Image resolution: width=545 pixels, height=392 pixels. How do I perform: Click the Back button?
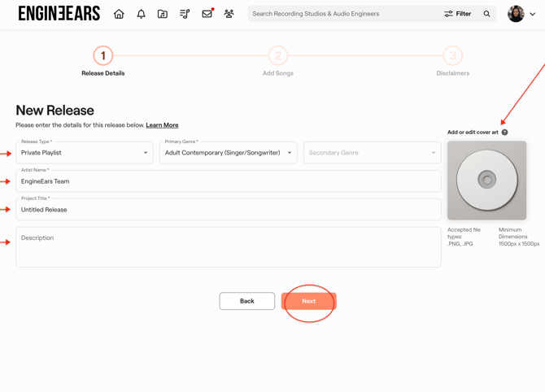(x=247, y=301)
